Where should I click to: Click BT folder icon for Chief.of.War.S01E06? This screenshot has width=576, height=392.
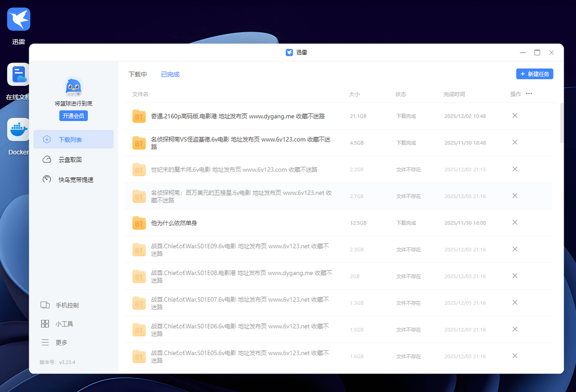pos(139,330)
